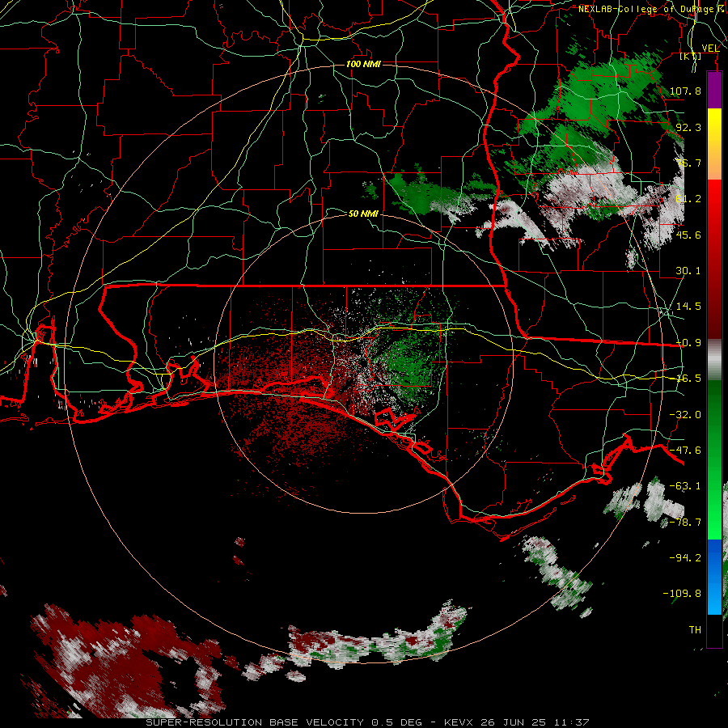Click the 107.8 velocity scale value
Viewport: 728px width, 728px height.
(x=685, y=91)
